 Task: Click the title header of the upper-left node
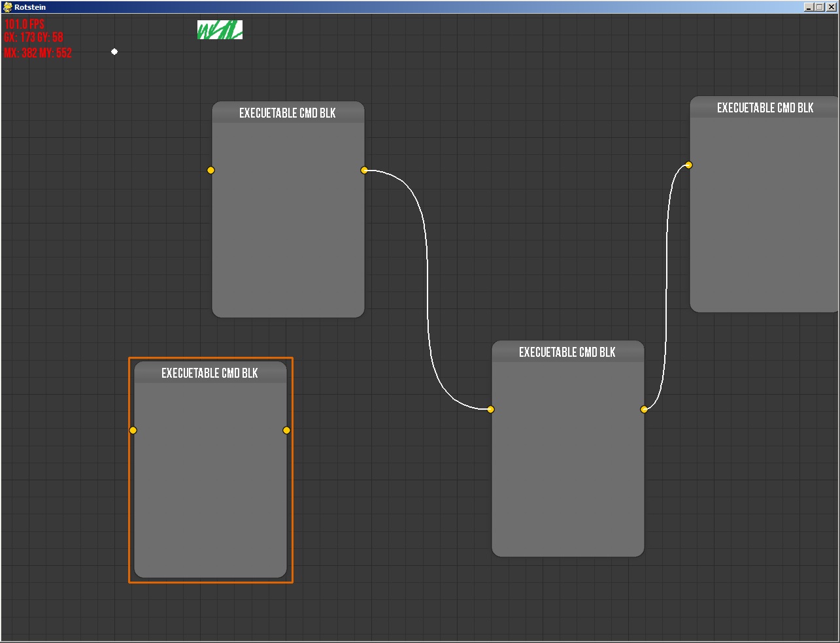(x=288, y=112)
